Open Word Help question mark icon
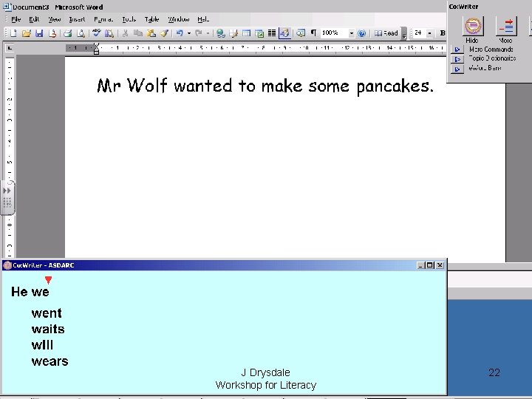The image size is (532, 399). [362, 33]
